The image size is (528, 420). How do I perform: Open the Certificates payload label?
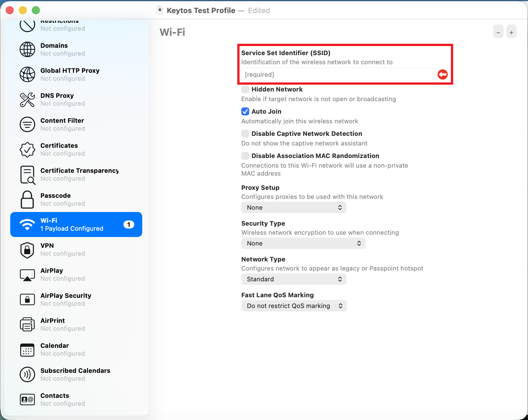click(x=59, y=145)
